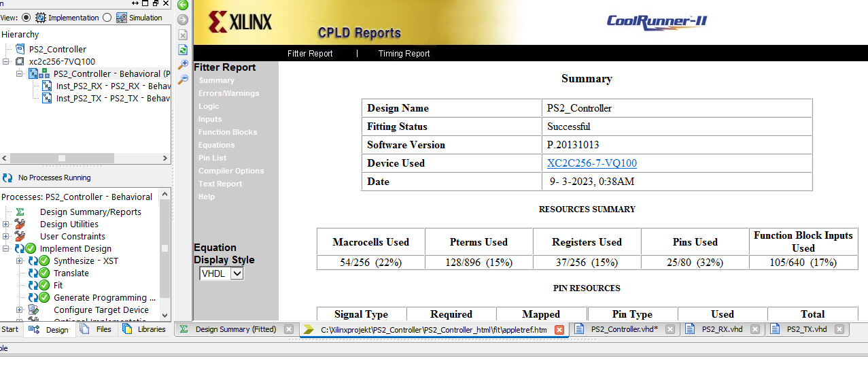This screenshot has height=368, width=868.
Task: Click the Hierarchy scroll right arrow
Action: click(x=164, y=158)
